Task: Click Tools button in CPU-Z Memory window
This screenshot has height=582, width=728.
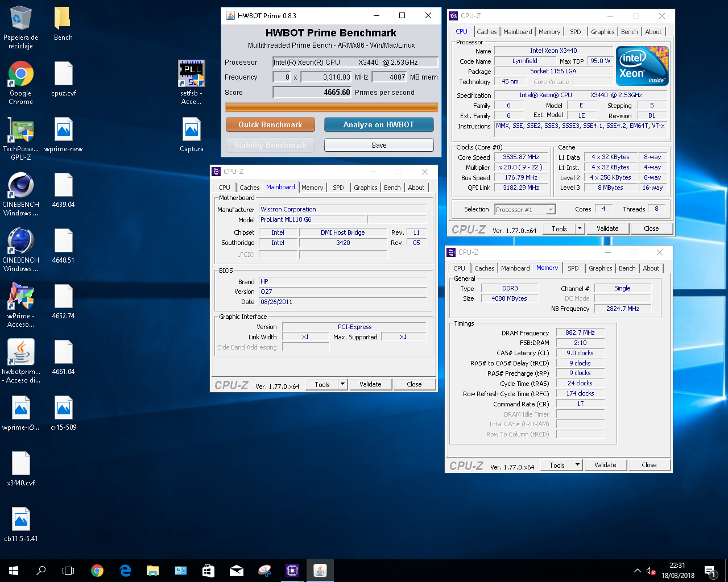Action: pos(557,465)
